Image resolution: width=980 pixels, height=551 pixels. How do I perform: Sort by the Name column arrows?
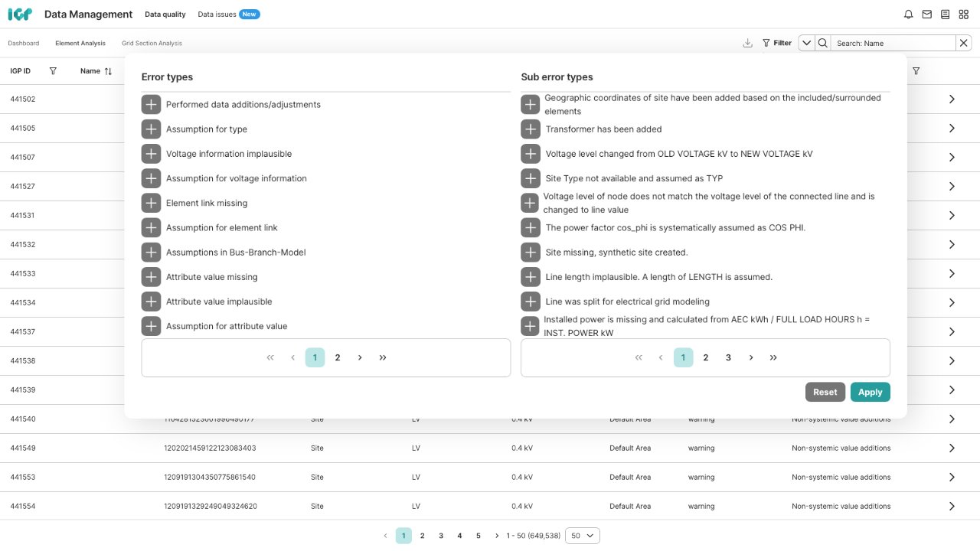pyautogui.click(x=108, y=71)
